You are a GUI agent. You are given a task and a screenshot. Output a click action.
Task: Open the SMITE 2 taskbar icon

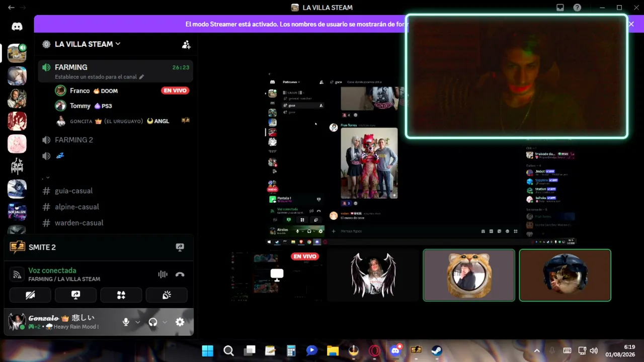pos(416,350)
